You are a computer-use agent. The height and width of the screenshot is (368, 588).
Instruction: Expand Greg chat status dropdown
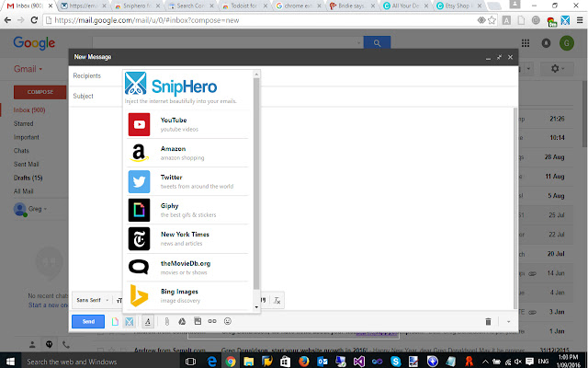38,209
